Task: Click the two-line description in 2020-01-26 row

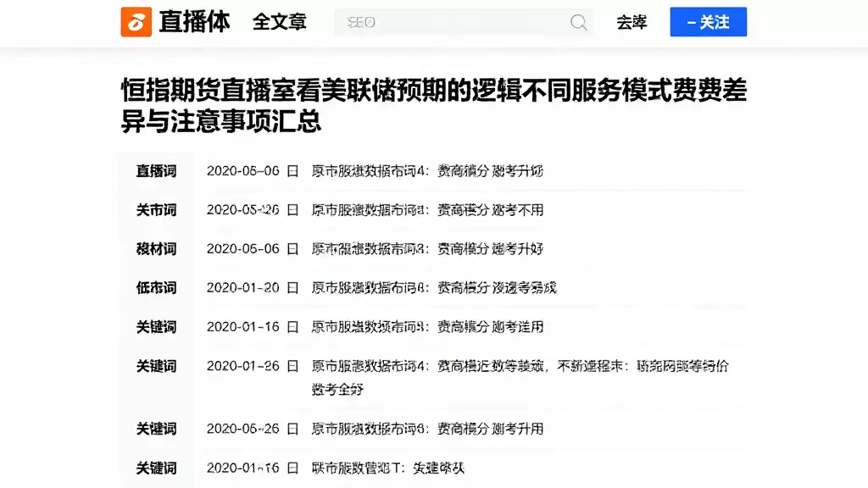Action: coord(520,377)
